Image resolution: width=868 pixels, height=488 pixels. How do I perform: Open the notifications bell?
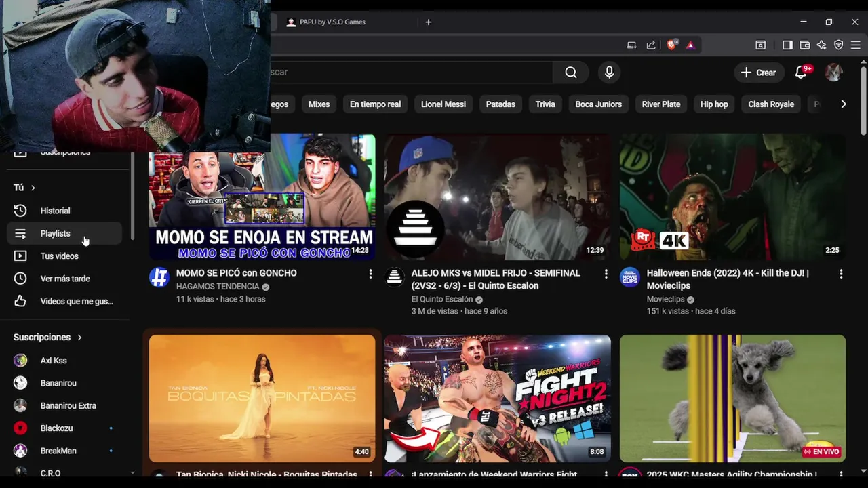[x=801, y=73]
